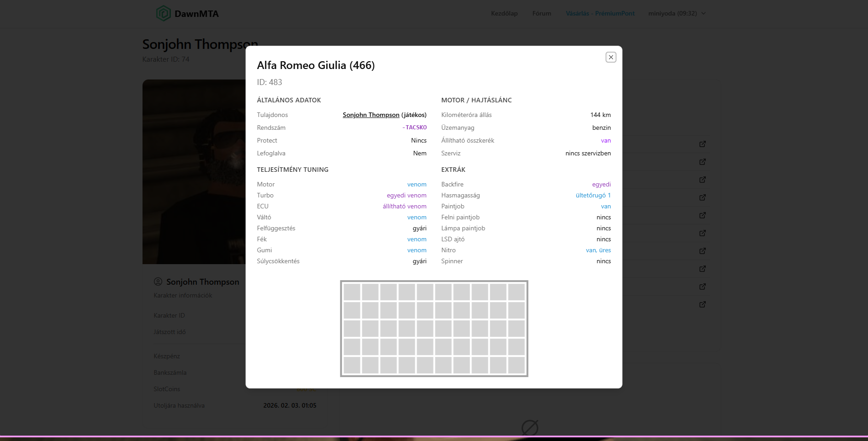Click the DawnMTA hexagon logo icon

[163, 14]
